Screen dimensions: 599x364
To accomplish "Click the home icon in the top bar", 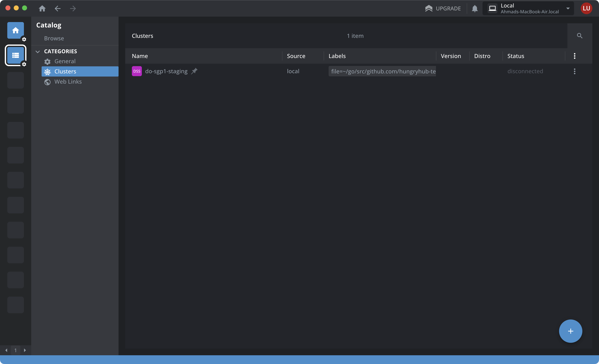I will 42,9.
